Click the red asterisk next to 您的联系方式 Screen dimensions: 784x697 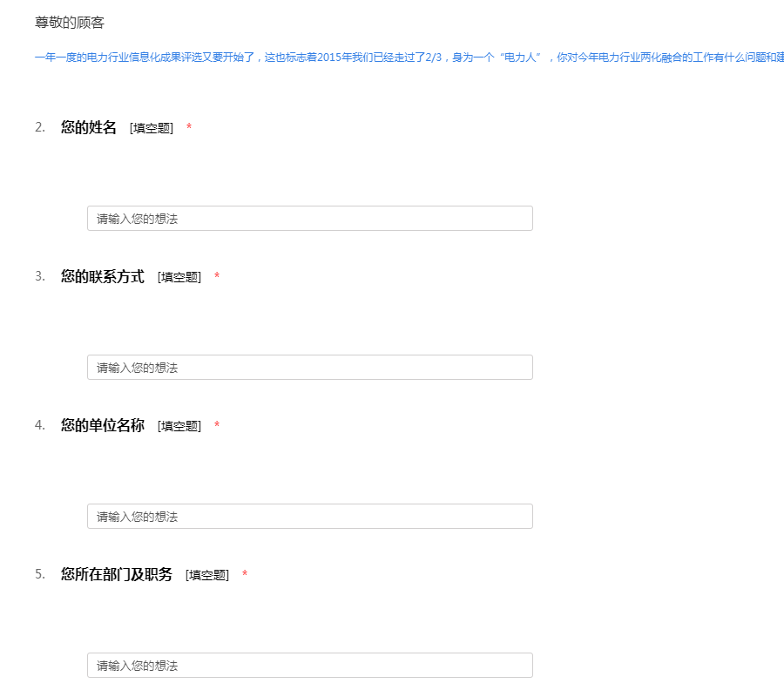(217, 278)
